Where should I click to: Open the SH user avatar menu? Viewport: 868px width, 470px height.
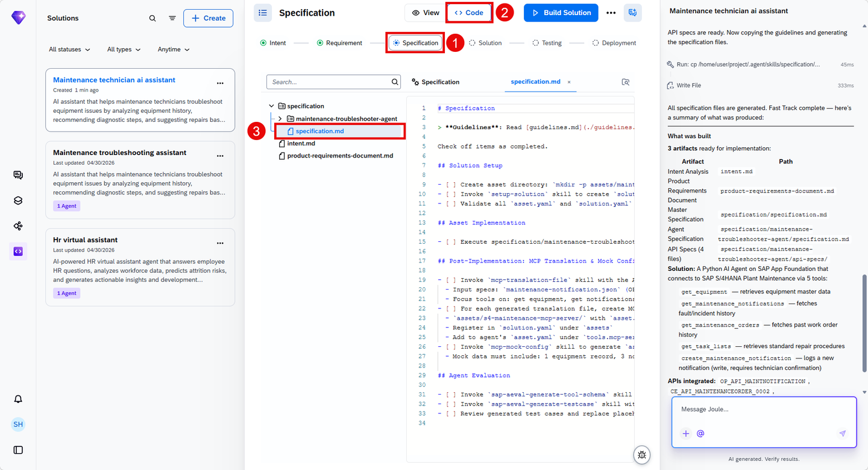[x=18, y=424]
